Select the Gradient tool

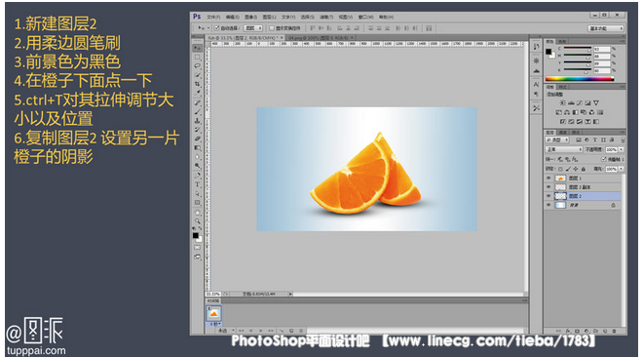point(198,148)
